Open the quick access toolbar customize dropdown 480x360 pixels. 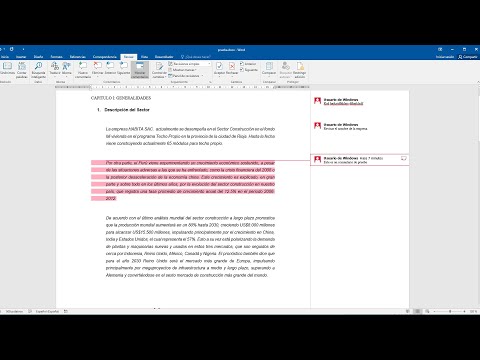[23, 49]
